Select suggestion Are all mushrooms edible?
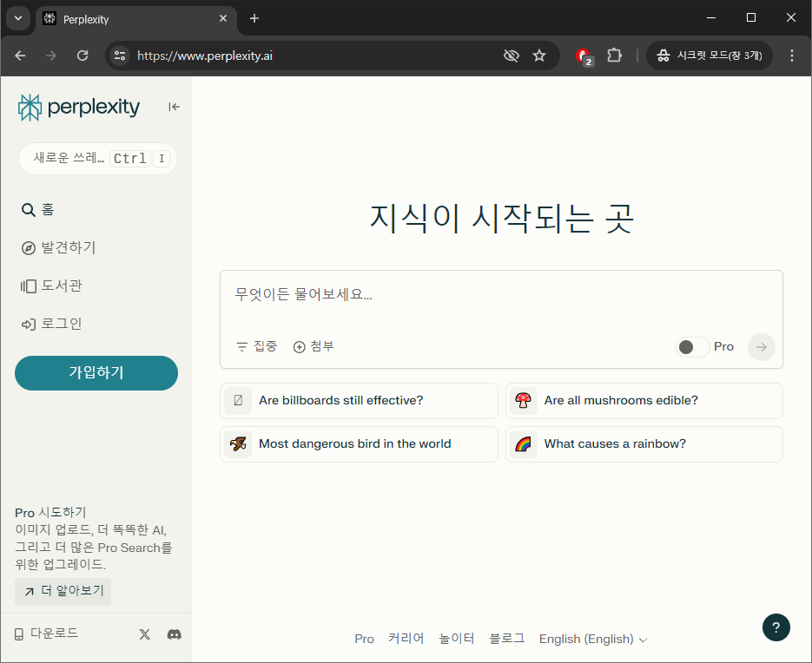Screen dimensions: 812x663 coord(644,401)
